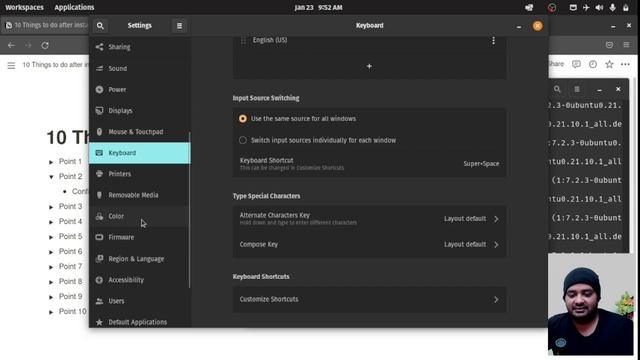Select the Keyboard settings panel
Image resolution: width=640 pixels, height=360 pixels.
(139, 153)
